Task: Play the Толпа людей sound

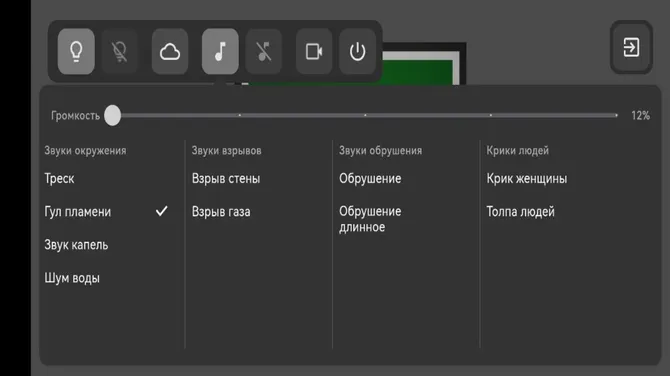Action: [x=520, y=212]
